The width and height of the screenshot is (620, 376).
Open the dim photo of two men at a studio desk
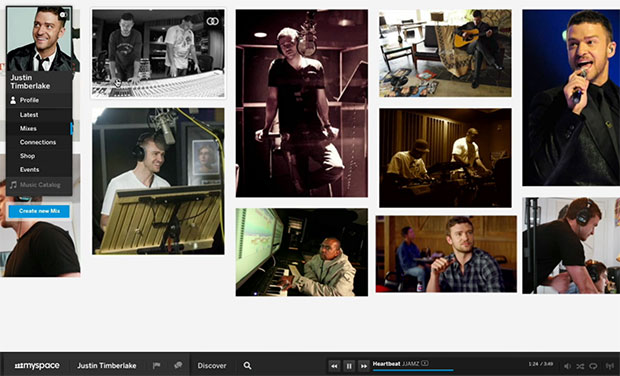[445, 158]
